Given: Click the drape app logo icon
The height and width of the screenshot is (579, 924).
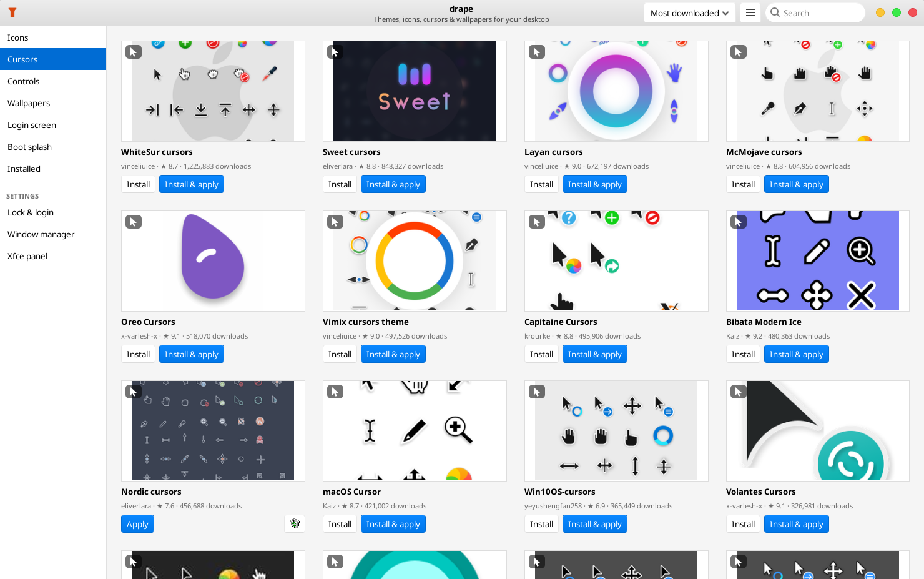Looking at the screenshot, I should (x=12, y=12).
